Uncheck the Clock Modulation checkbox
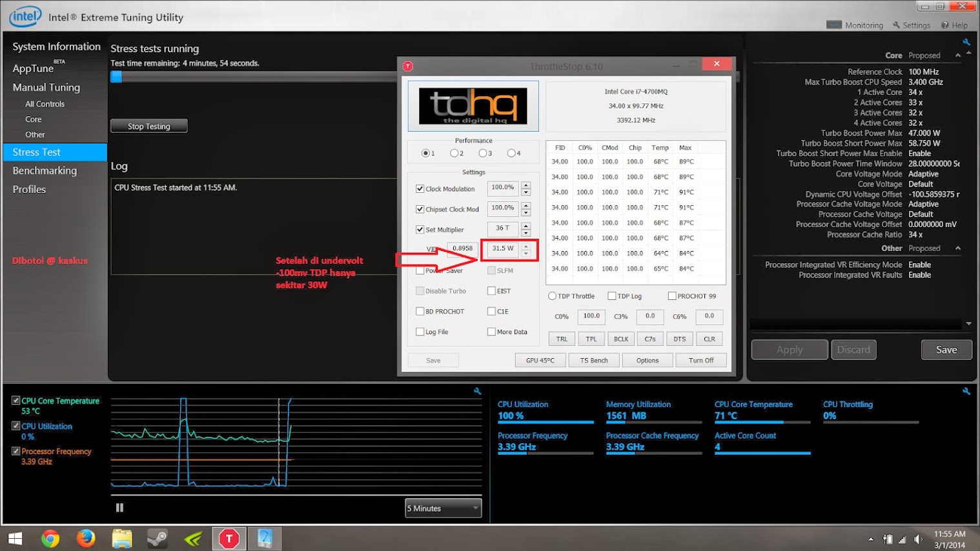The image size is (980, 551). tap(420, 189)
